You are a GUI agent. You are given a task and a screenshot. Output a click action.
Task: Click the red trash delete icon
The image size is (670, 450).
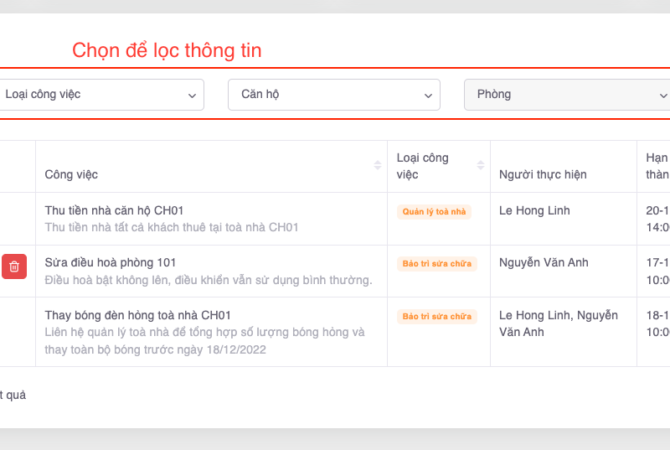click(14, 266)
